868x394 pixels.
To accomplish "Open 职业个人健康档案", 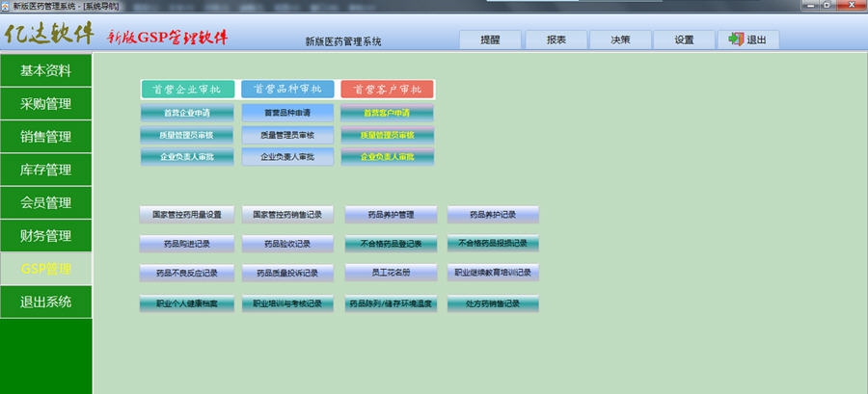I will click(x=187, y=303).
